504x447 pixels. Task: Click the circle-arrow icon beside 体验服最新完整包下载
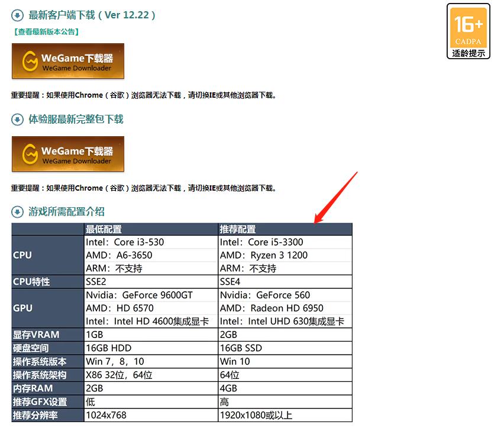(17, 119)
